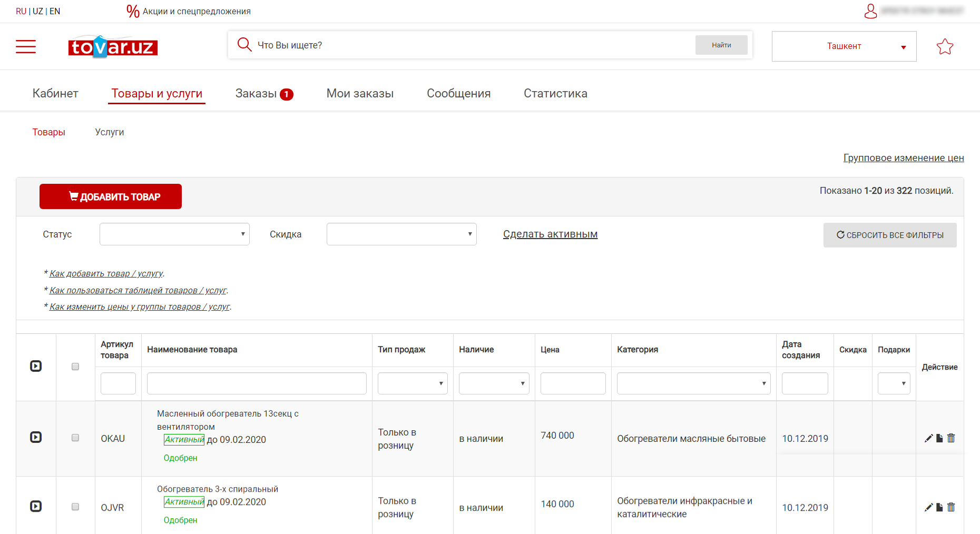Open the Наличие column filter
The width and height of the screenshot is (980, 534).
click(494, 383)
